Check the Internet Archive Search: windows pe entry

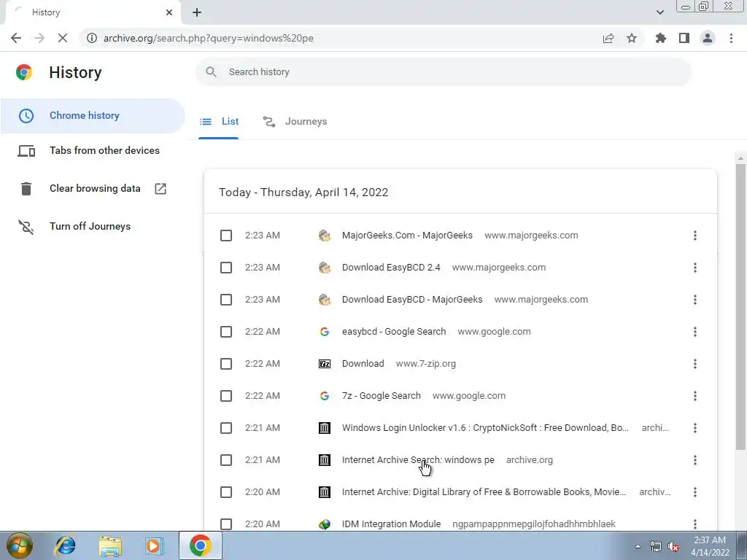(226, 460)
